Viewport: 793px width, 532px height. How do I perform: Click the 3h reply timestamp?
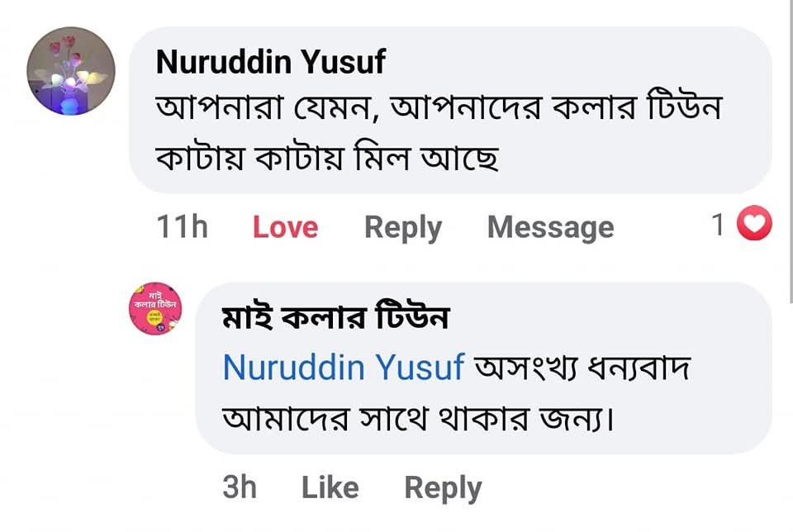240,488
